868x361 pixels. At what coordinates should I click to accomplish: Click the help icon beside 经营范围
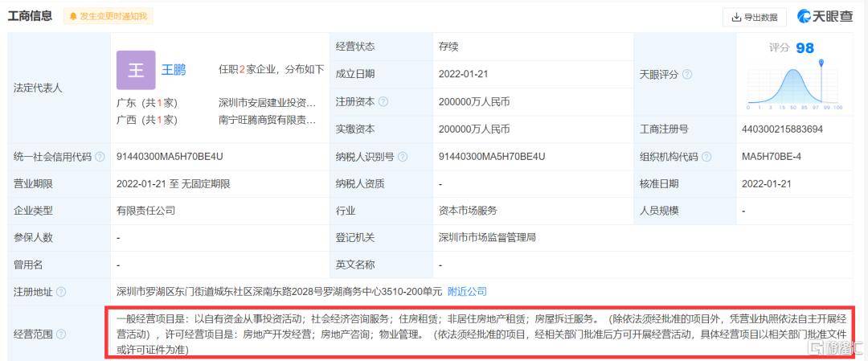pos(61,334)
